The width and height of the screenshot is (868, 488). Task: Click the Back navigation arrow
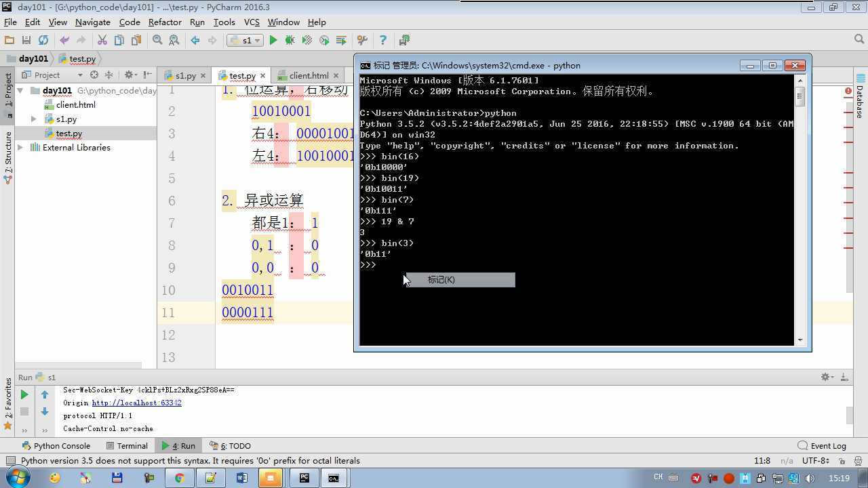pos(195,41)
